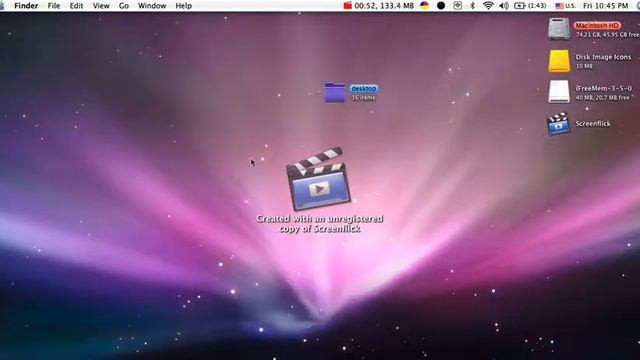Screen dimensions: 640x360
Task: Select the purple desktop folder icon
Action: 335,92
